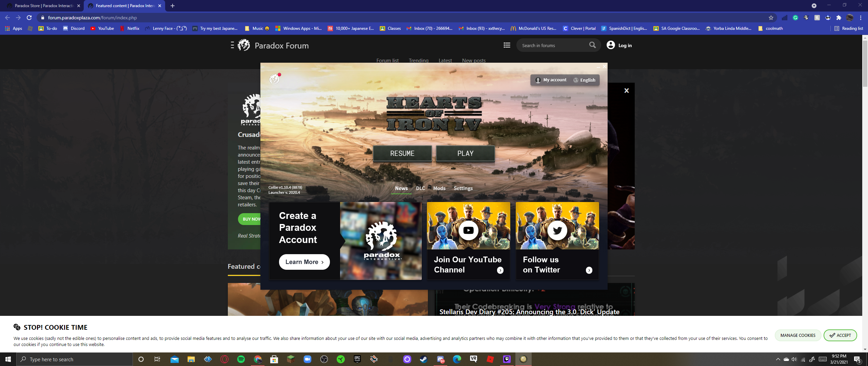868x366 pixels.
Task: Open the Trending nav item
Action: tap(418, 60)
